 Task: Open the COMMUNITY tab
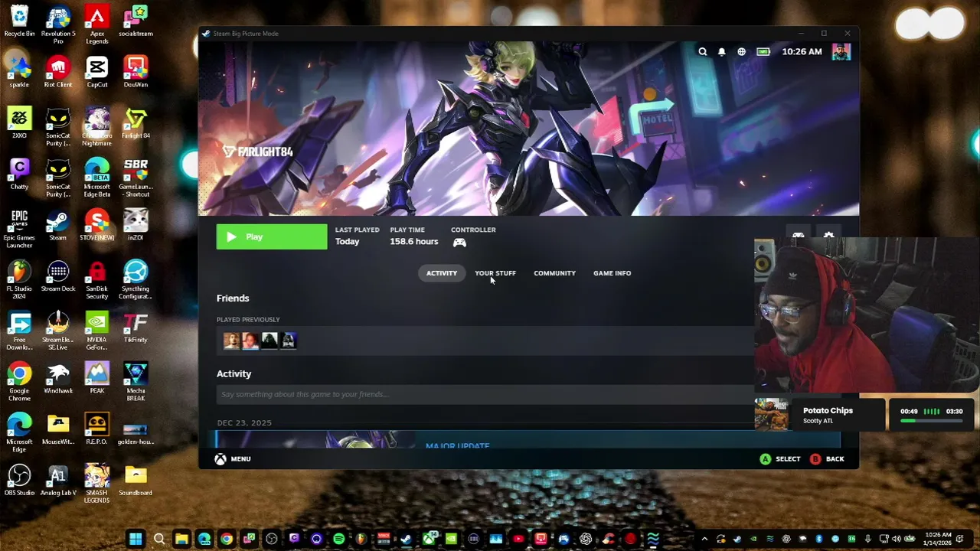coord(554,273)
